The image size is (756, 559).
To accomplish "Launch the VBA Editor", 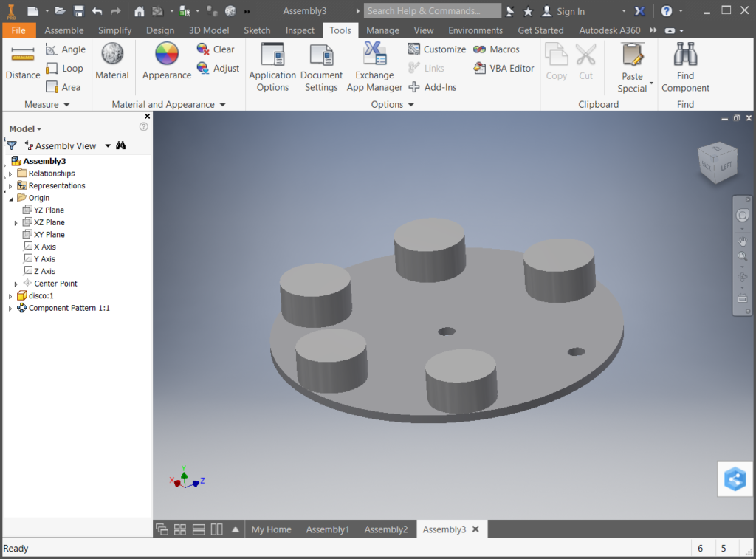I will 504,69.
